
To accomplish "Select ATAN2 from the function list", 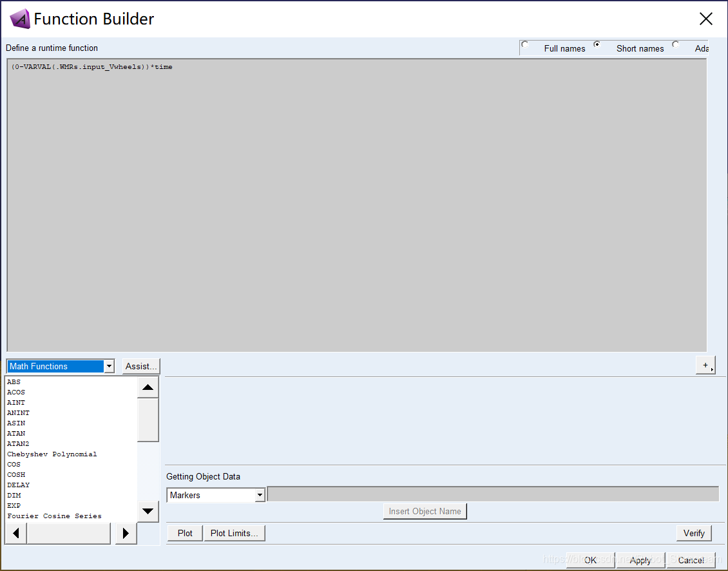I will pos(18,444).
